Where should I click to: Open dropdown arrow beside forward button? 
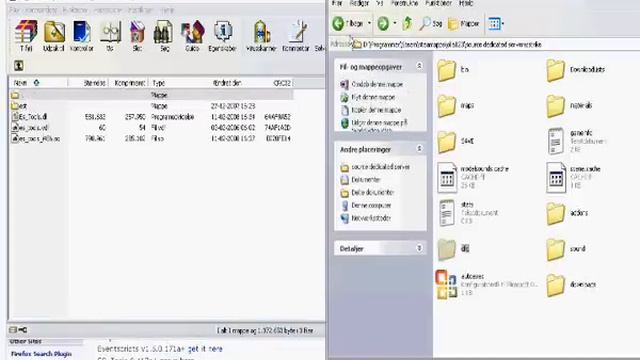(x=394, y=23)
